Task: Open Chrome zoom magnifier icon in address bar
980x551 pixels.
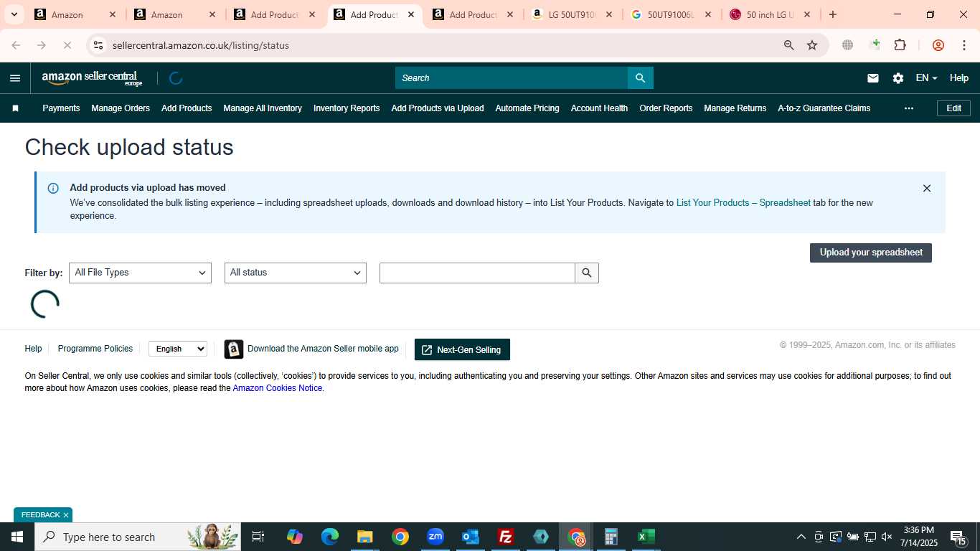Action: (789, 45)
